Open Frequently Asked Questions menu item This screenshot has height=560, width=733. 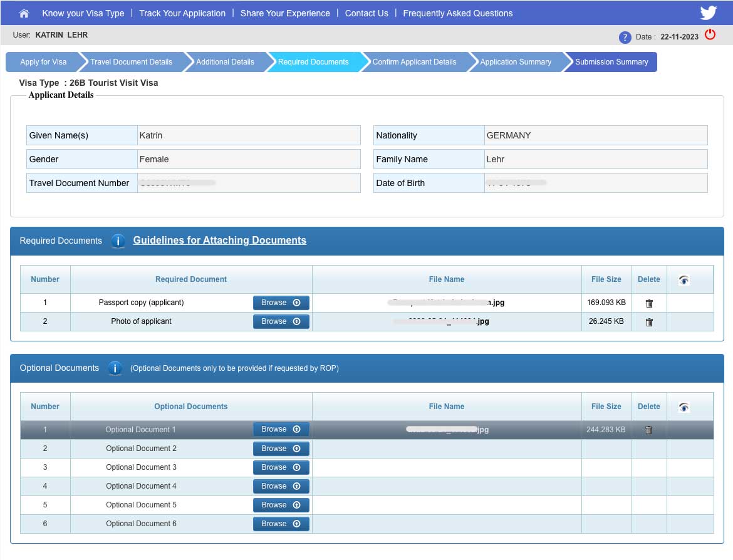(x=457, y=13)
